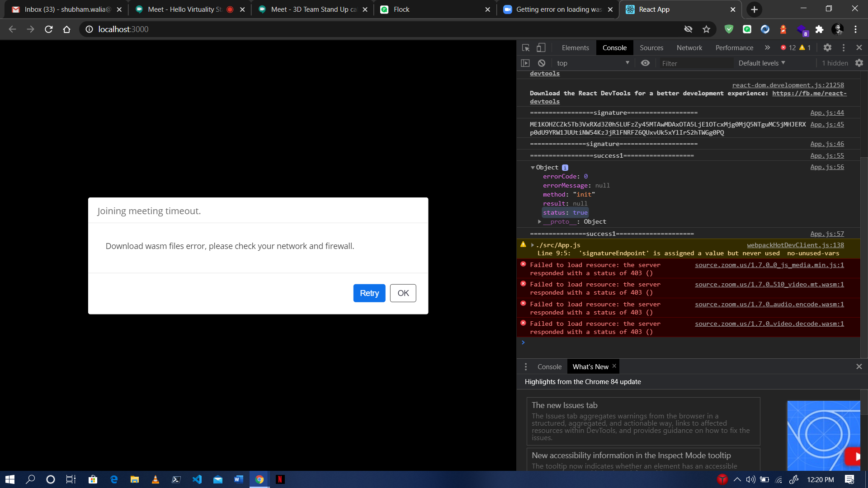The image size is (868, 488).
Task: Open Visual Studio Code from the taskbar
Action: 197,479
